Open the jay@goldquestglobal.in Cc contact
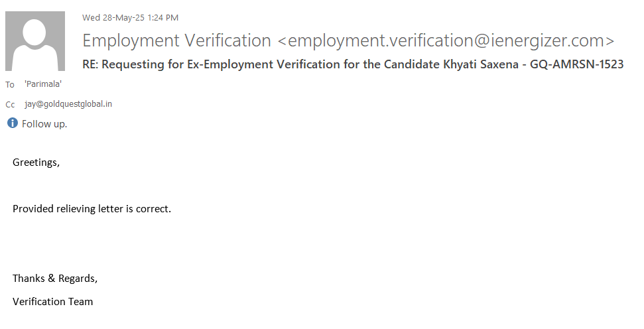Screen dimensions: 644x329 pos(68,104)
